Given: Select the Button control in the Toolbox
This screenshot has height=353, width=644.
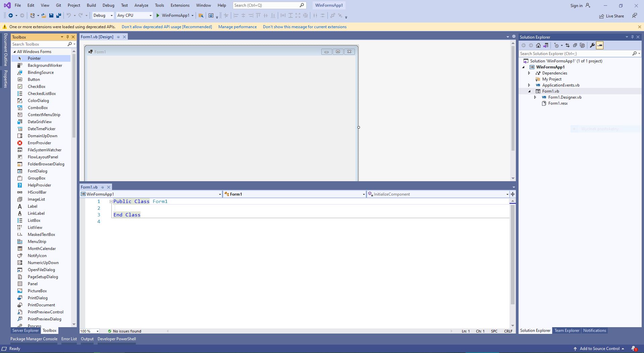Looking at the screenshot, I should [34, 79].
